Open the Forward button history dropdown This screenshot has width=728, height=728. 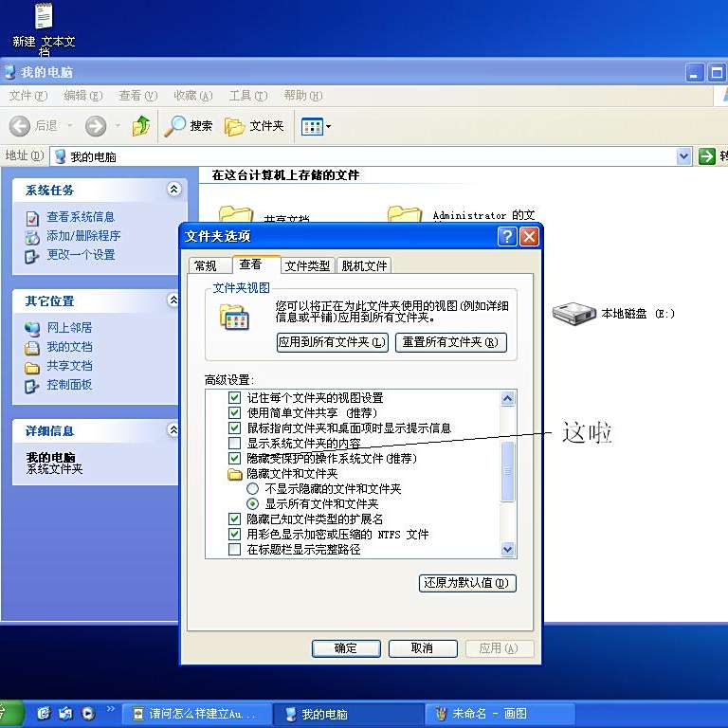coord(118,126)
